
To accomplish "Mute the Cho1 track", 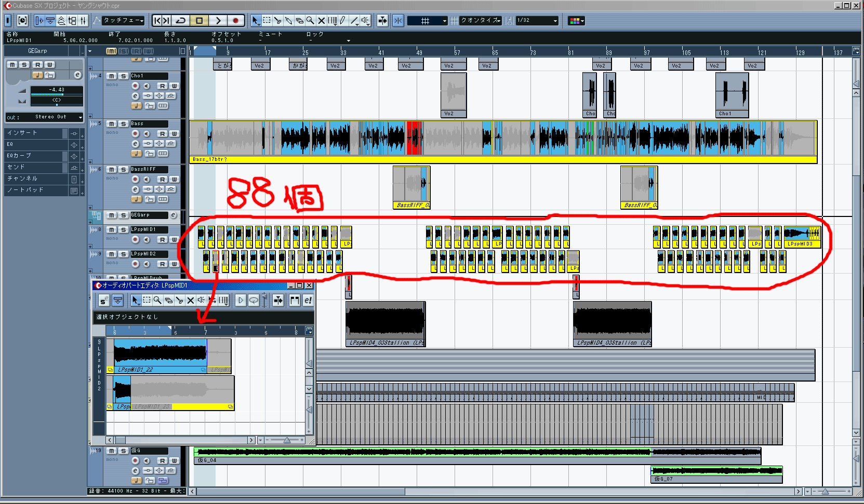I will (x=112, y=76).
